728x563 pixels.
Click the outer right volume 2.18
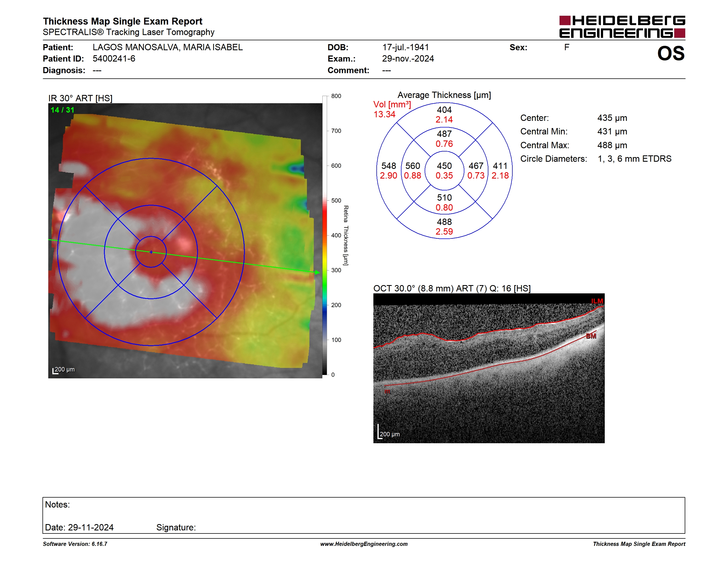point(500,176)
